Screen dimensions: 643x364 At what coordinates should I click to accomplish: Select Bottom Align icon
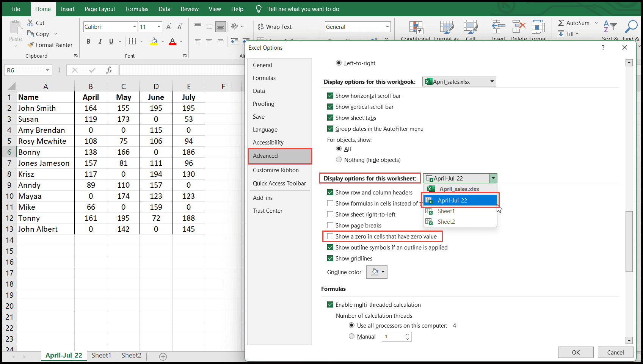point(221,27)
